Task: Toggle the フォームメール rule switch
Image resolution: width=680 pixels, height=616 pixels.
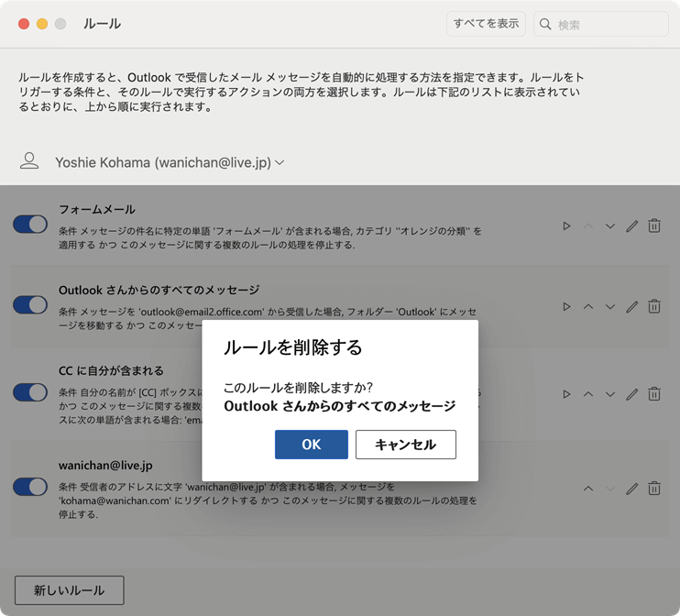Action: pyautogui.click(x=30, y=225)
